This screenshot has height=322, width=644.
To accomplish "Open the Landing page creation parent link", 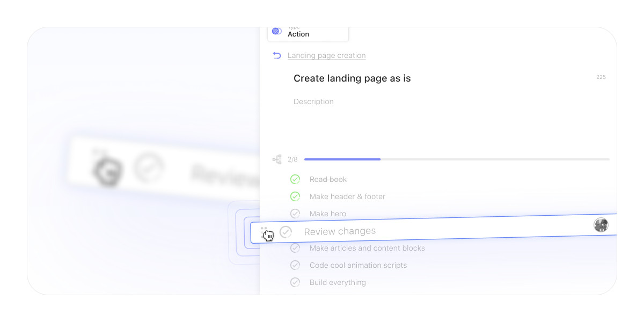I will tap(326, 55).
